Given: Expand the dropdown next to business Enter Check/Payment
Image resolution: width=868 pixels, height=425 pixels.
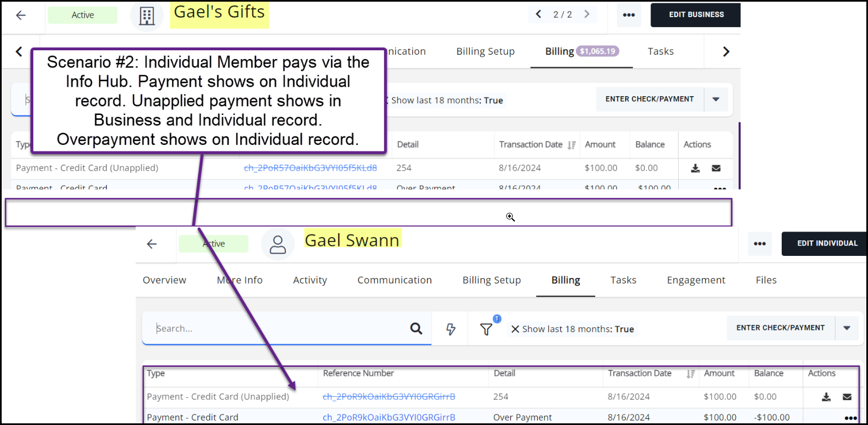Looking at the screenshot, I should point(716,99).
